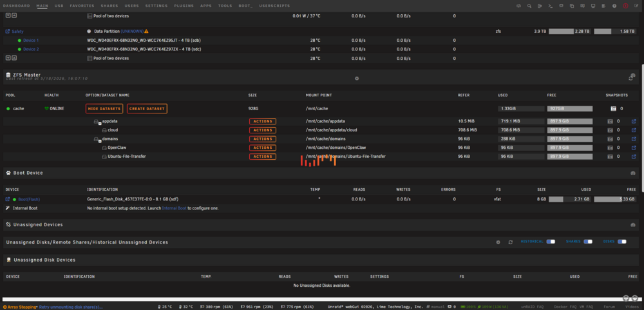The image size is (644, 310).
Task: Open the TOOLS tab
Action: tap(225, 6)
